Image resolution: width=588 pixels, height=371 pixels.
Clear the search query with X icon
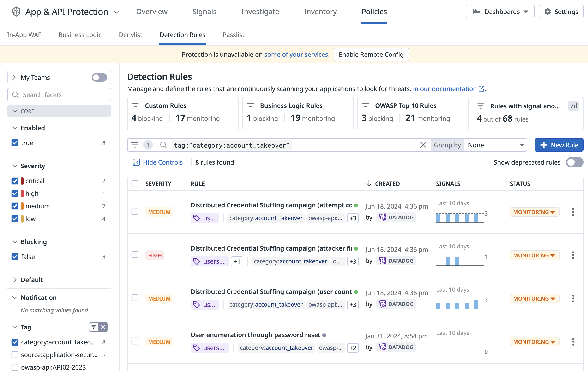(423, 145)
